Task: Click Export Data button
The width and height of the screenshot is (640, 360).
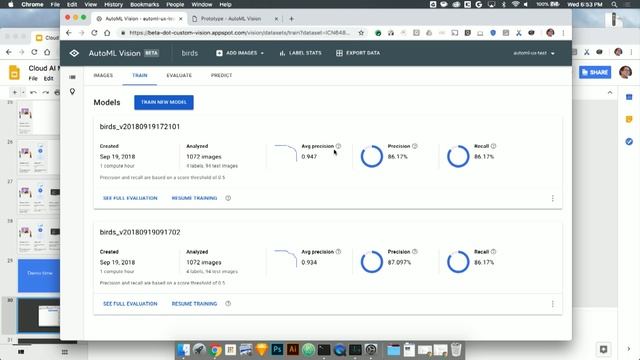Action: click(358, 53)
